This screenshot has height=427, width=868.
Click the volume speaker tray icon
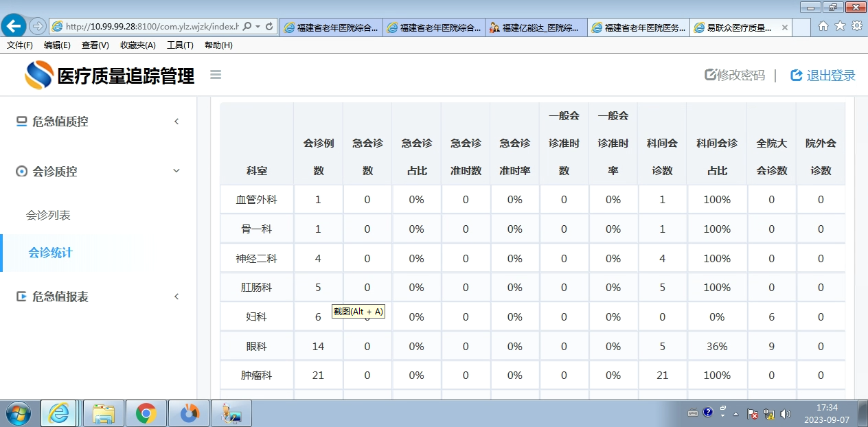pyautogui.click(x=786, y=414)
